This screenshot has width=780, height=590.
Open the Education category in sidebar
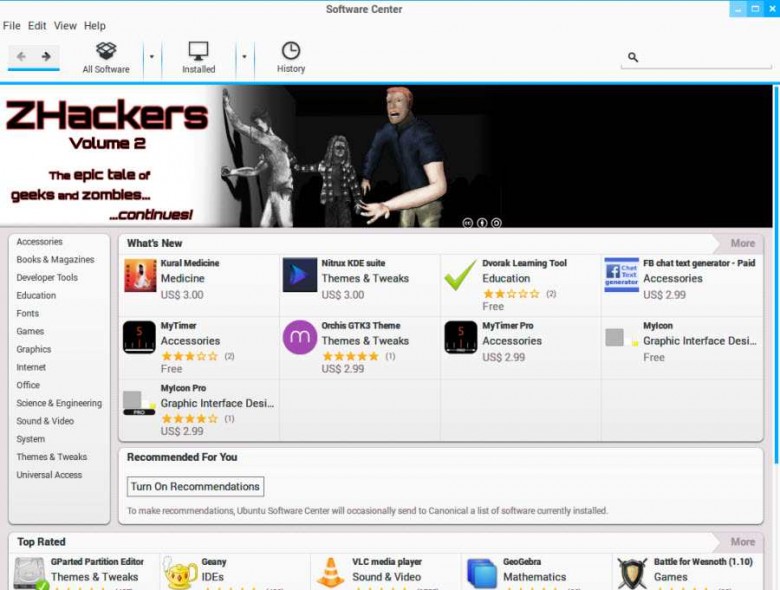pos(36,295)
